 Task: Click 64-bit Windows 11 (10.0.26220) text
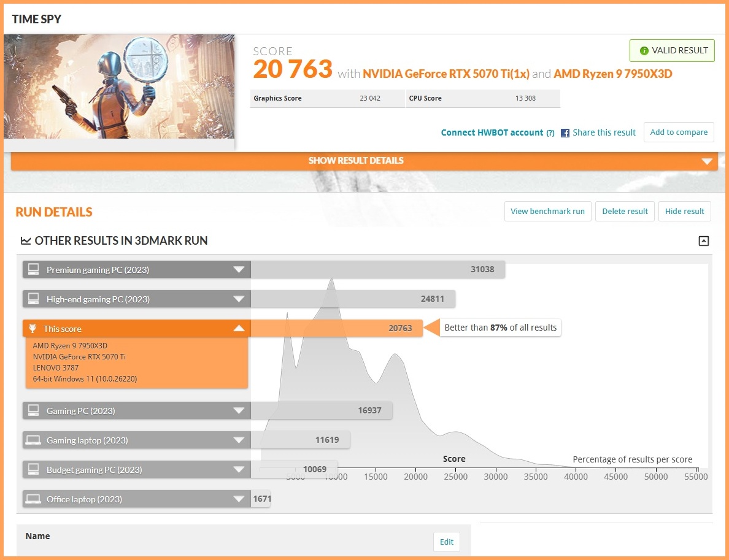85,379
